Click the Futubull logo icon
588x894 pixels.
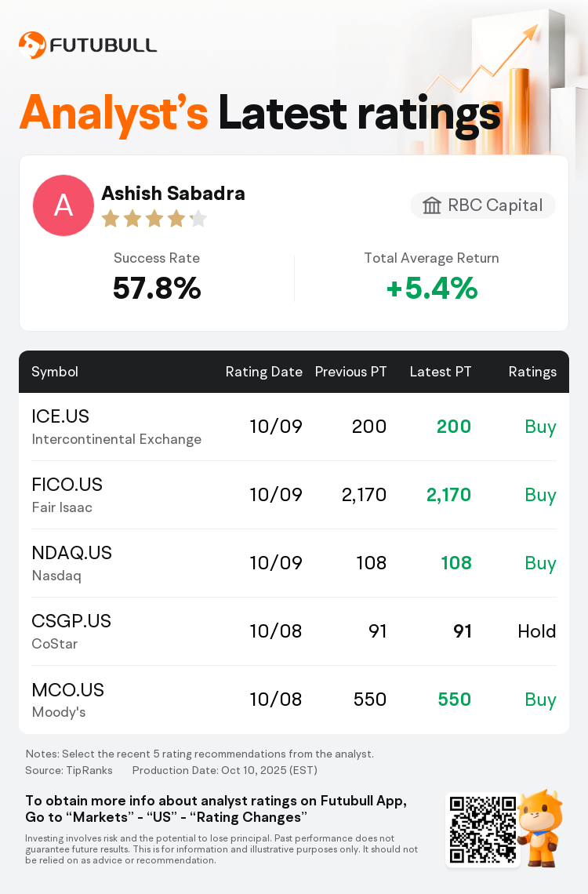[x=32, y=45]
